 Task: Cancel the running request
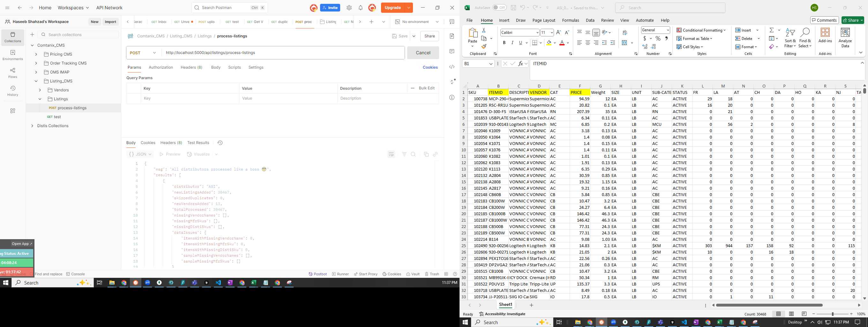(423, 53)
